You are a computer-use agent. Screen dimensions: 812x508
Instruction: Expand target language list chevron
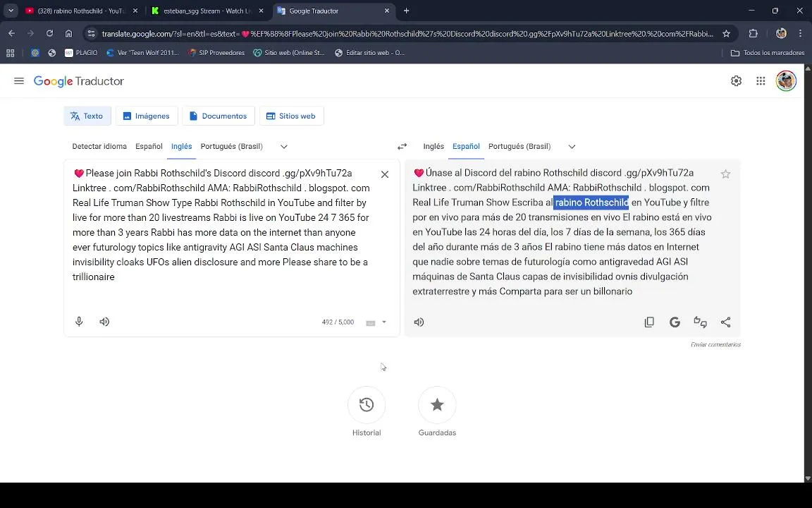(x=572, y=147)
